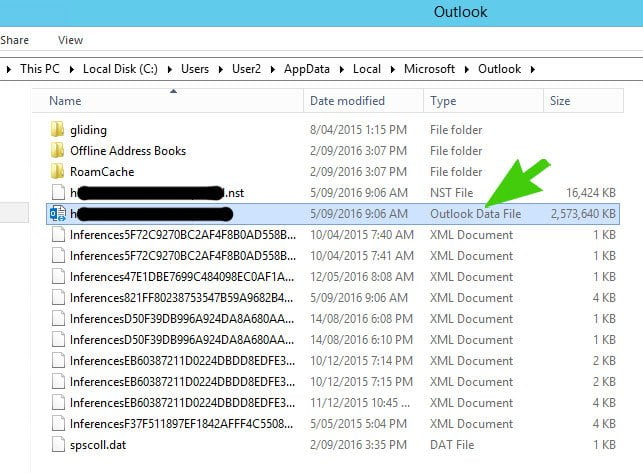Select InferencesF37F511897EF1842AFFF4C5508 file name

[x=182, y=424]
